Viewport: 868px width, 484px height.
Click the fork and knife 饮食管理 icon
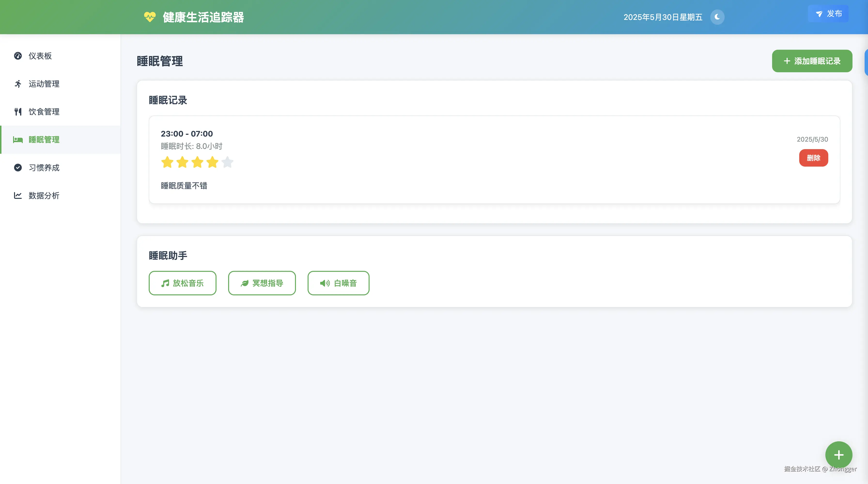pyautogui.click(x=18, y=112)
